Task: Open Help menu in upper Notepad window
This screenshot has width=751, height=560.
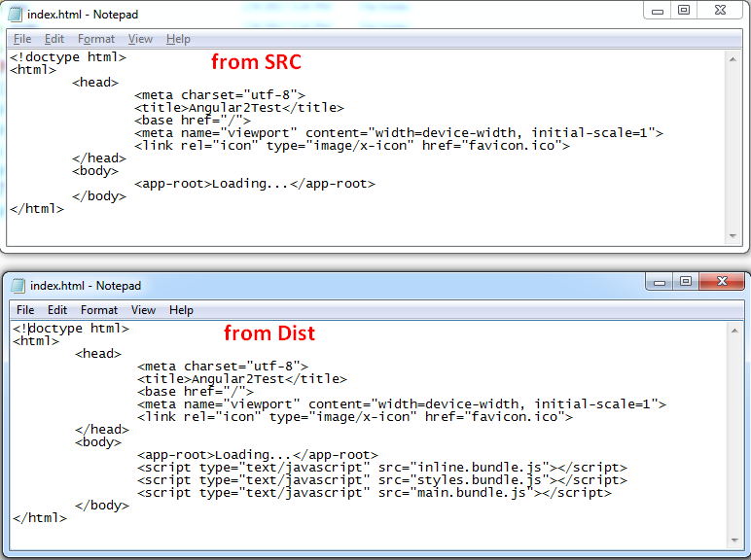Action: click(178, 39)
